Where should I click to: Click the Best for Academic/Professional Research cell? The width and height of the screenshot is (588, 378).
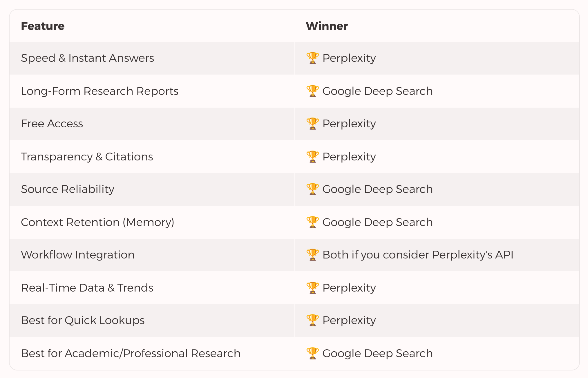pyautogui.click(x=152, y=353)
